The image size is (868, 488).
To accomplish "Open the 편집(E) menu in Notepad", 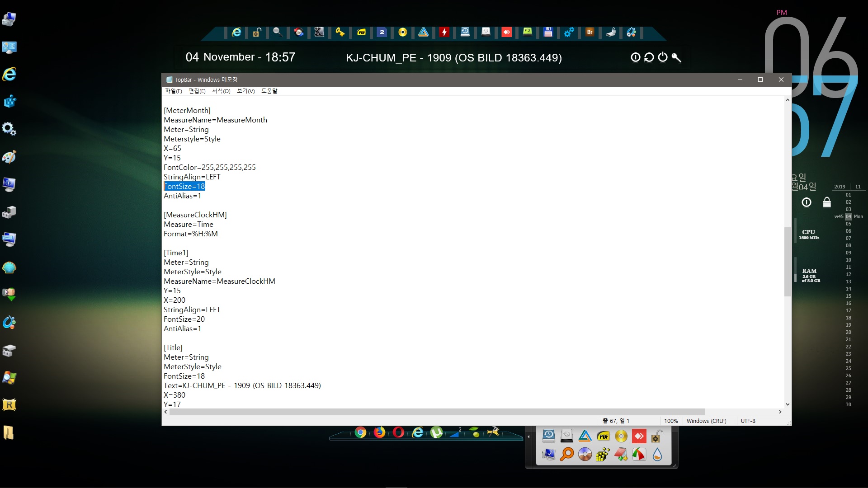I will coord(197,91).
